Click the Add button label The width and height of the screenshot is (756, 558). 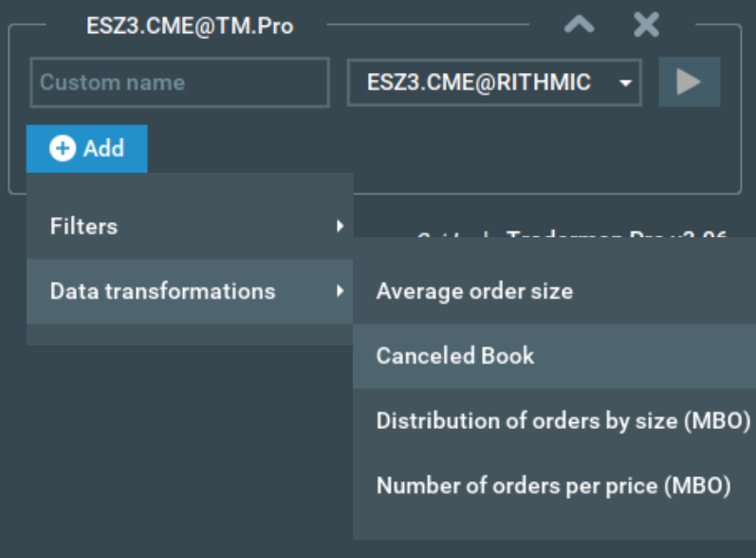103,148
